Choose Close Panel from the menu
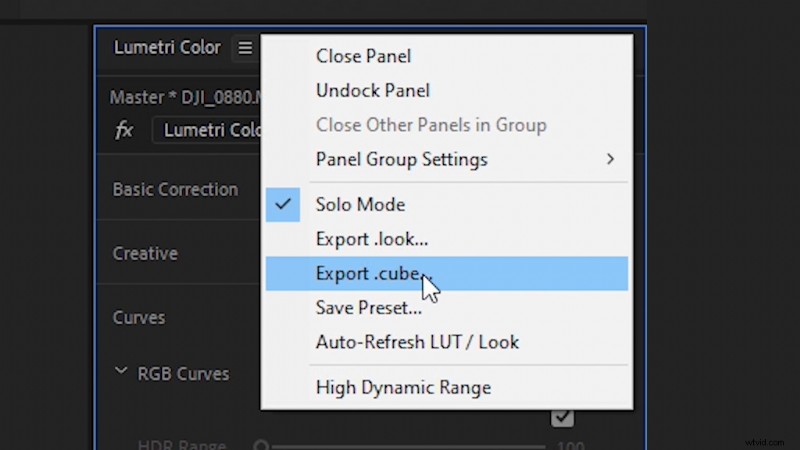Screen dimensions: 800x450 coord(363,56)
